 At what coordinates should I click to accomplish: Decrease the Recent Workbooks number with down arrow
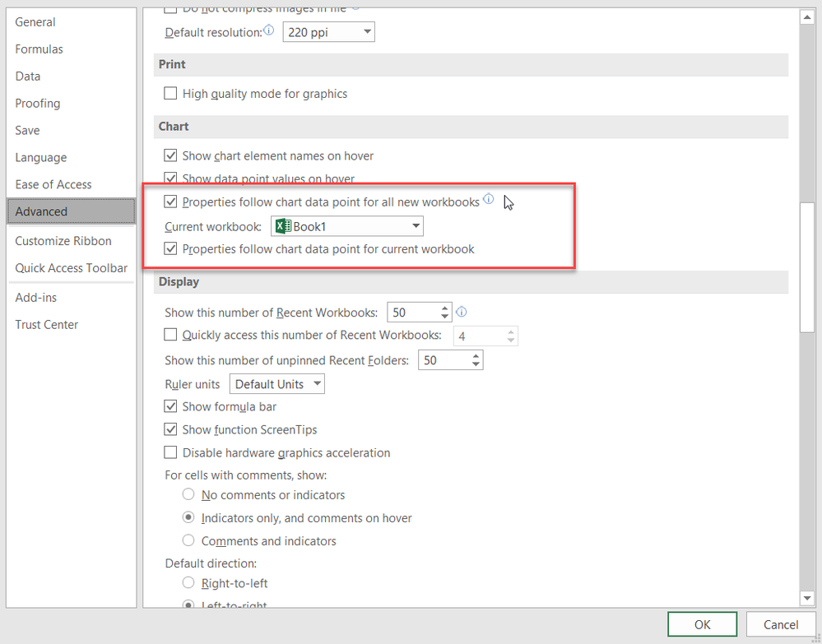pos(444,317)
